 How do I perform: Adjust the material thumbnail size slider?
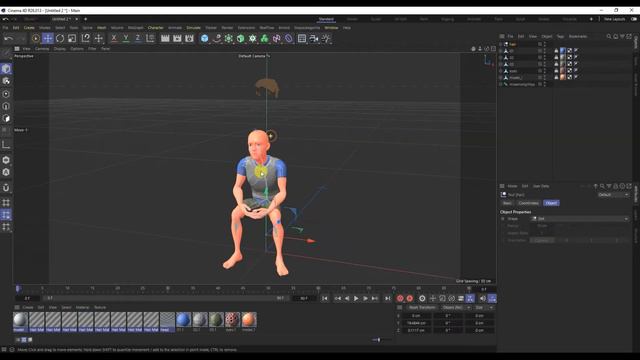click(x=379, y=340)
